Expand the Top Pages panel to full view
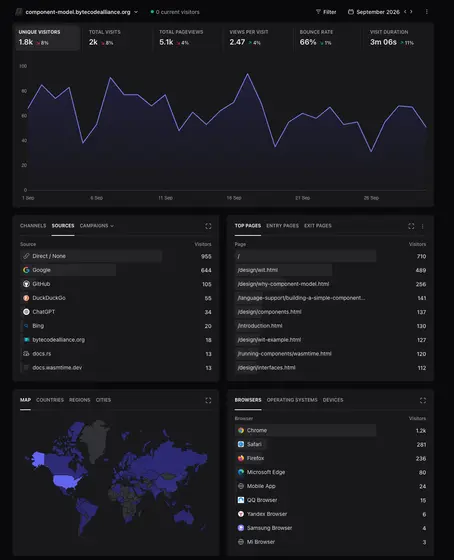Screen dimensions: 454x560 (411, 226)
